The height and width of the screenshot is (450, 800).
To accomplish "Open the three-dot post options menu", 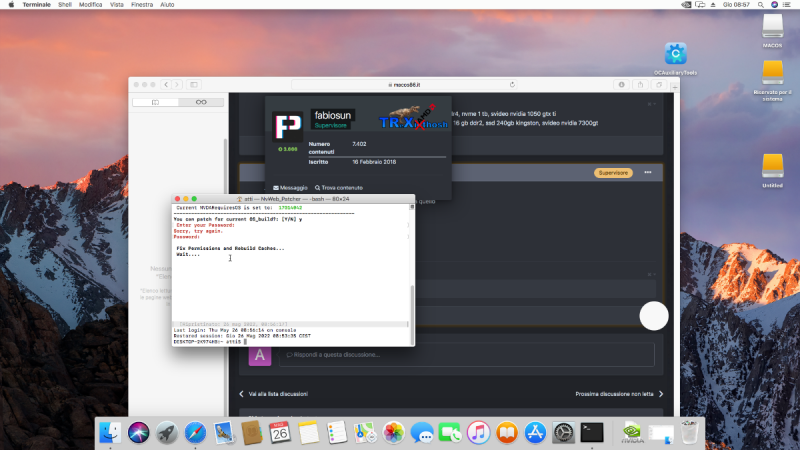I will pos(648,173).
